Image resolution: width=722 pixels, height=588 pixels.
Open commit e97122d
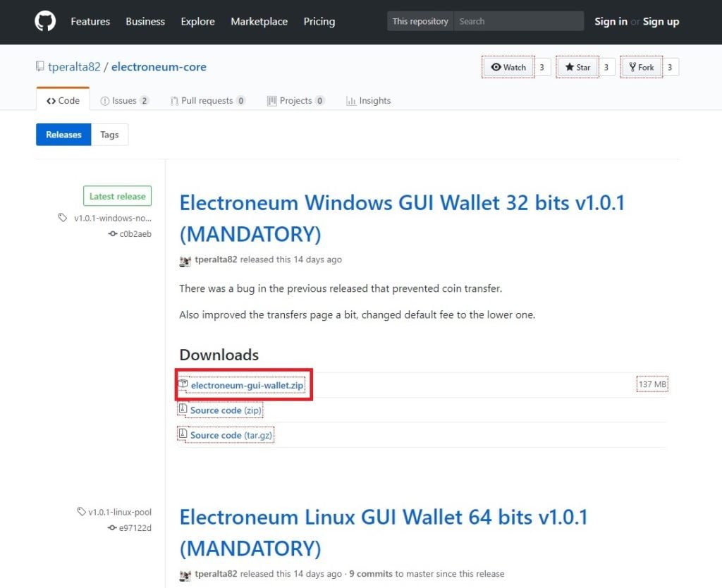pos(135,527)
